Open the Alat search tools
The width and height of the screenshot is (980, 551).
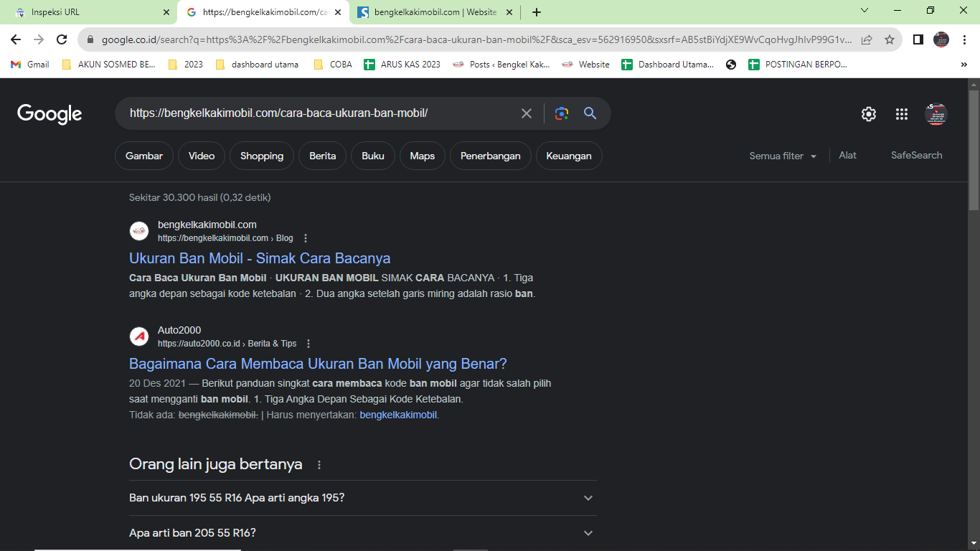tap(848, 155)
